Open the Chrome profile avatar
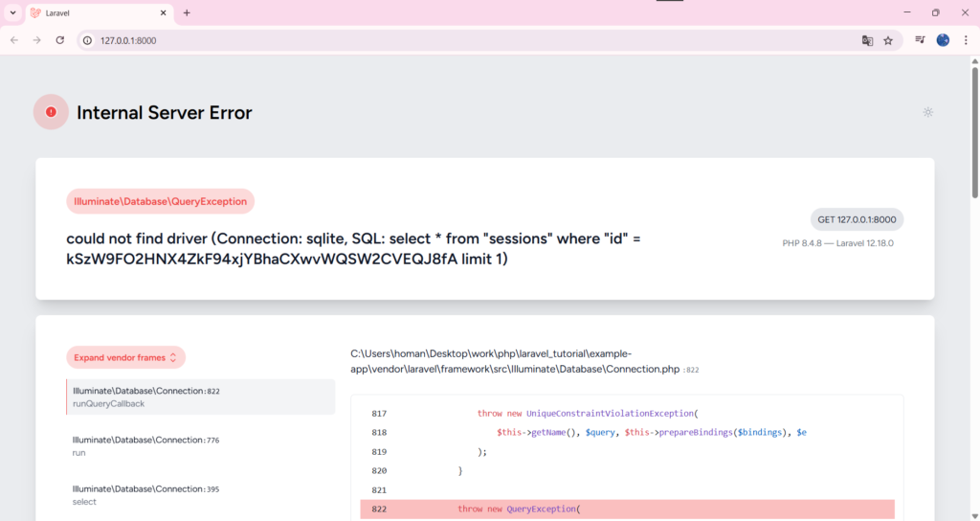 click(x=943, y=40)
